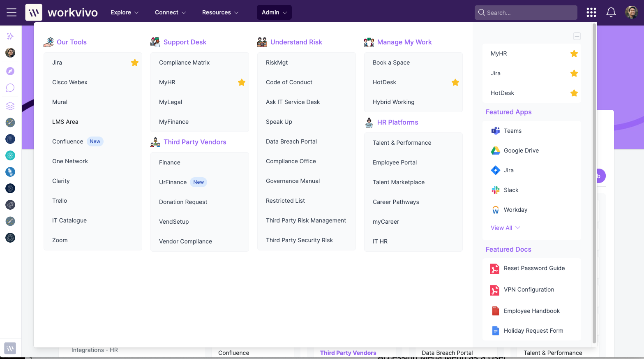
Task: Open the Admin menu
Action: (274, 12)
